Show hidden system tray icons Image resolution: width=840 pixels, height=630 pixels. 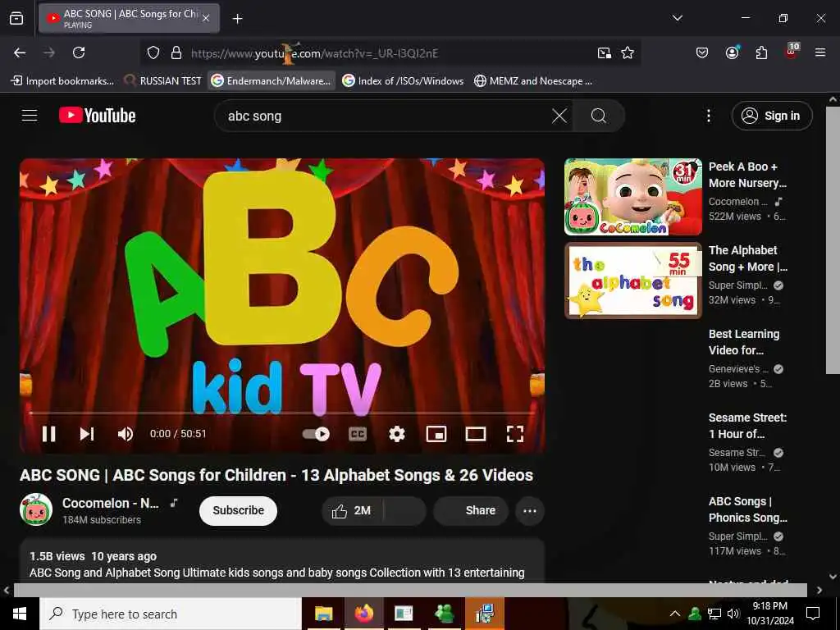click(x=675, y=614)
